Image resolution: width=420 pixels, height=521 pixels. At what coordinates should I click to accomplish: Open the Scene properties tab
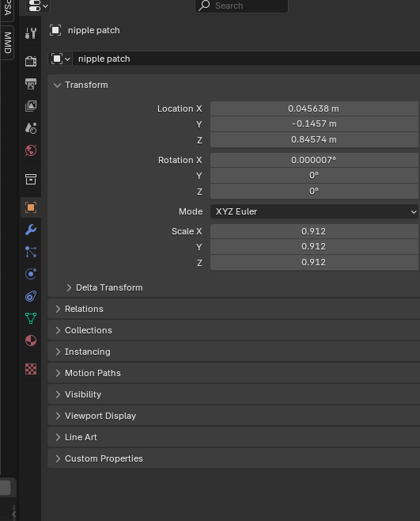click(x=31, y=128)
